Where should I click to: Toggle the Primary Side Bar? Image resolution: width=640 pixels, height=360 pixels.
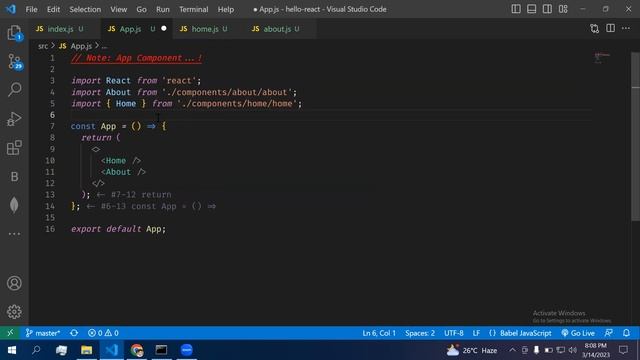click(x=516, y=9)
